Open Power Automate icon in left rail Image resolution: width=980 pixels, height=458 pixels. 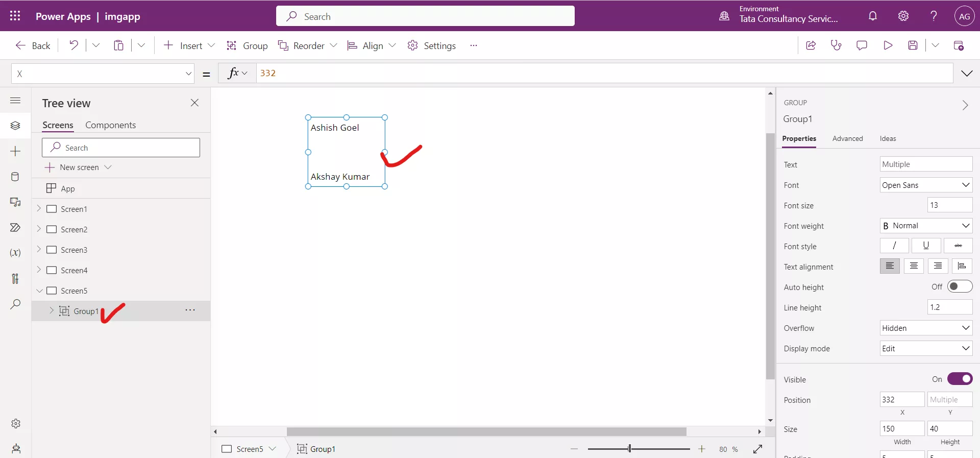[x=15, y=228]
